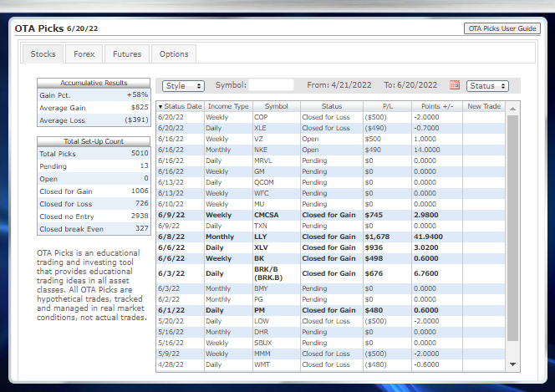Click into the Symbol input field
555x392 pixels.
(272, 85)
